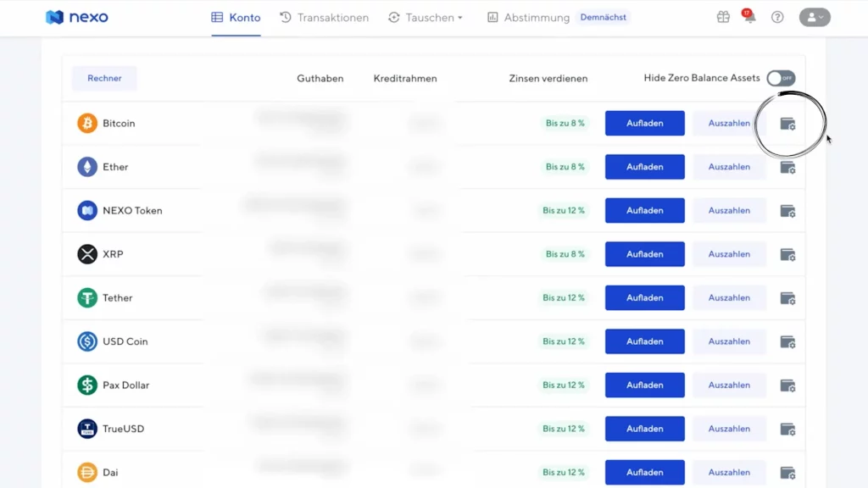Click the Rechner button
Viewport: 868px width, 488px height.
click(104, 78)
